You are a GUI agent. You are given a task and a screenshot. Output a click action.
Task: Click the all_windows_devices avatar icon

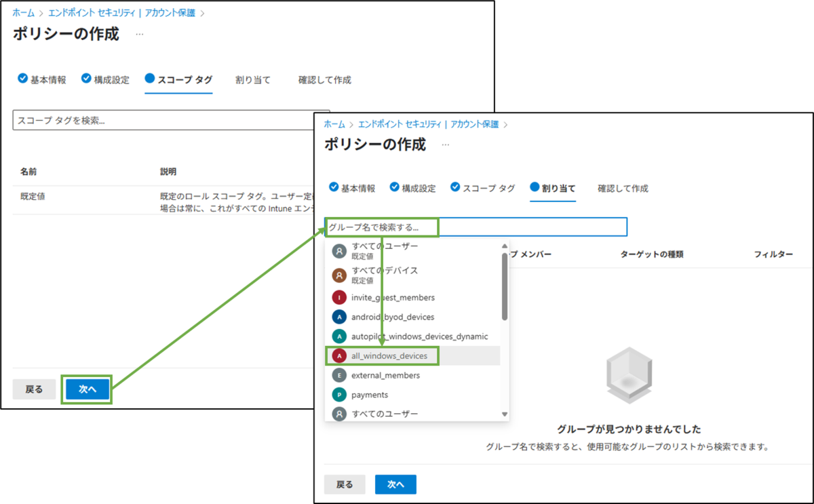339,355
